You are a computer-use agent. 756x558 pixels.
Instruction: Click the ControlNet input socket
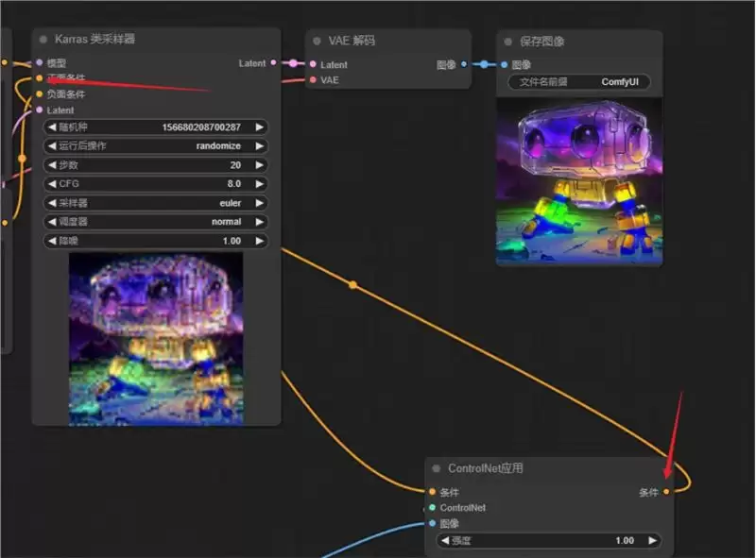[433, 507]
